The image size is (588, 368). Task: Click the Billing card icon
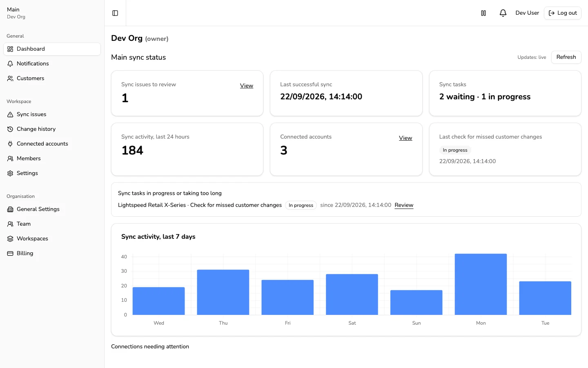(10, 254)
